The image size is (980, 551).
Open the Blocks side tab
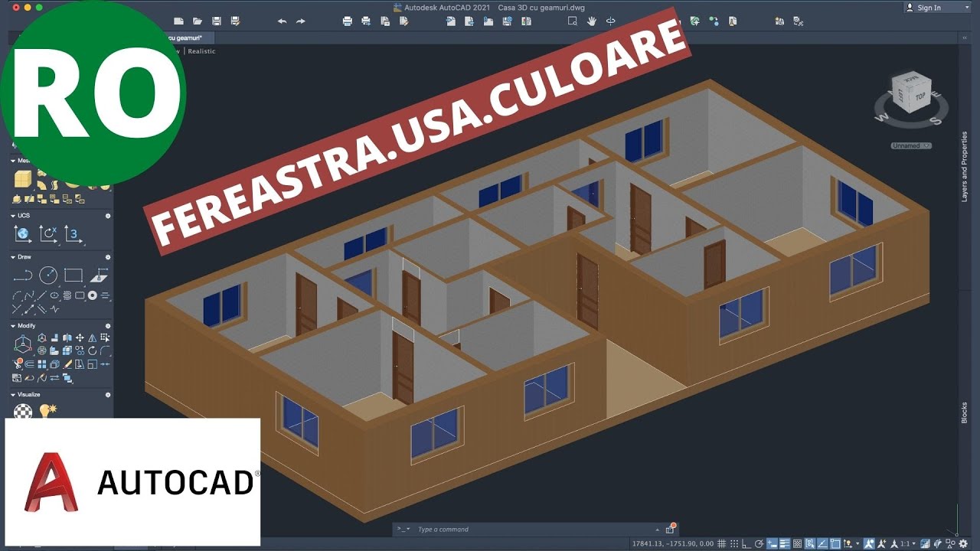[965, 412]
